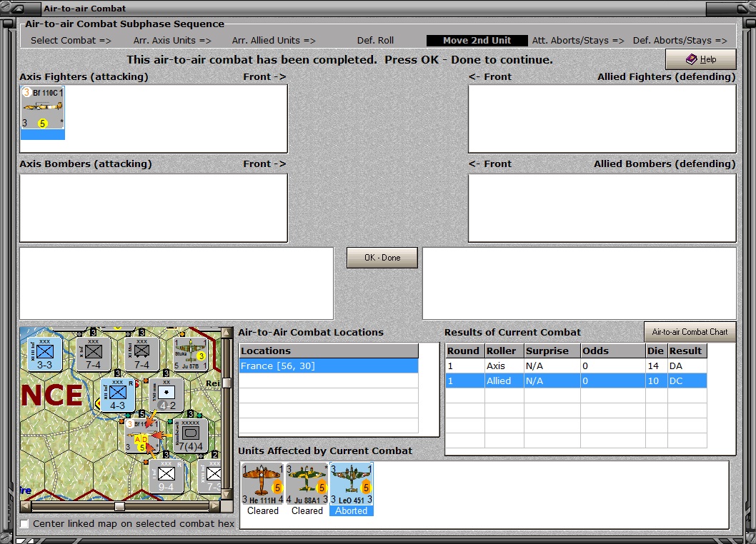Screen dimensions: 756x544
Task: Click the minimap vertical scroll thumb
Action: click(x=226, y=383)
